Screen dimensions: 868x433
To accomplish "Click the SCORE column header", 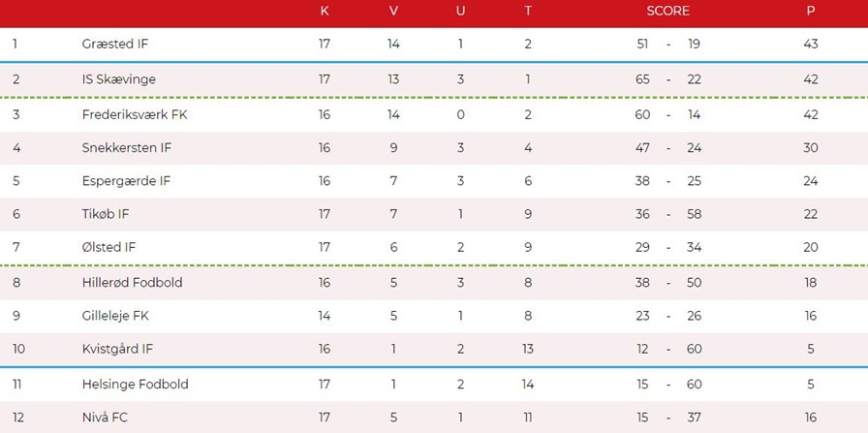I will (x=668, y=12).
